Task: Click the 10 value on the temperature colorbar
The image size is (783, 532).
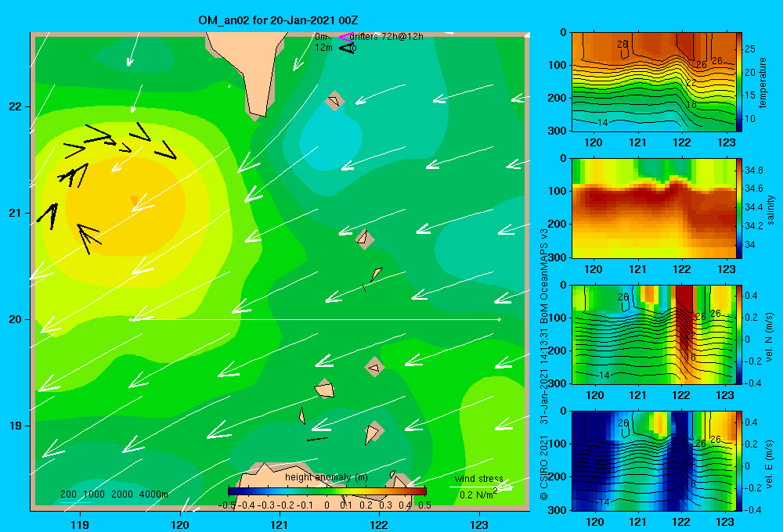Action: pyautogui.click(x=750, y=119)
